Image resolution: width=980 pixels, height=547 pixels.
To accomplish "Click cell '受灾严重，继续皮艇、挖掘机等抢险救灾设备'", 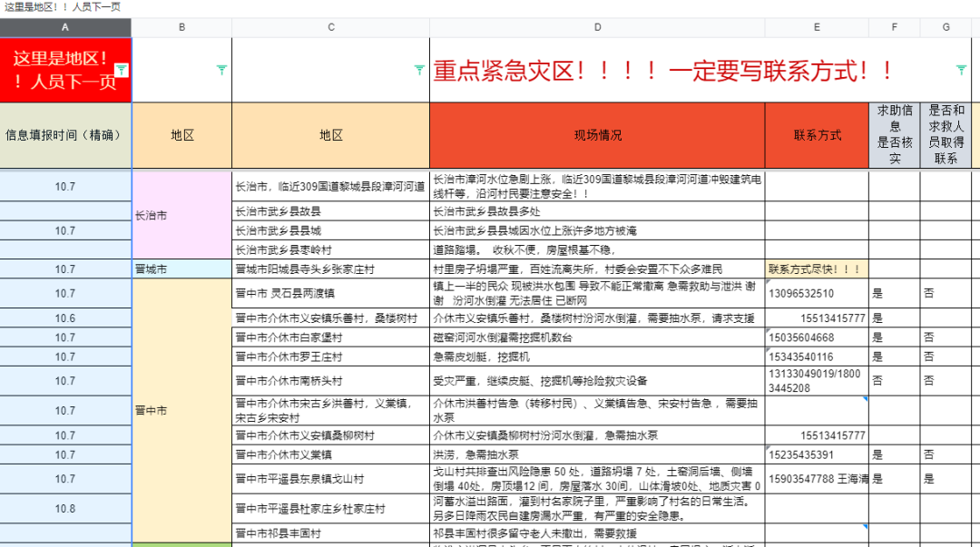I will 597,381.
